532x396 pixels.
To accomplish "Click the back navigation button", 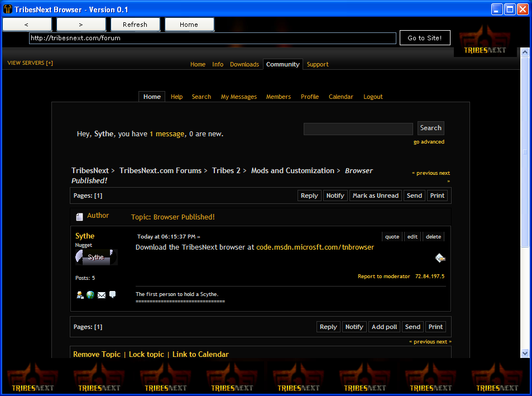I will point(27,25).
